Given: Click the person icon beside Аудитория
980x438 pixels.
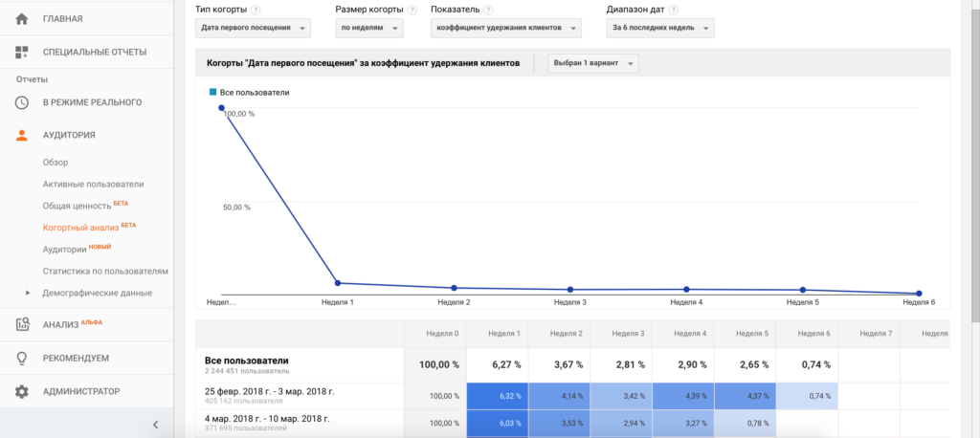Looking at the screenshot, I should coord(22,135).
